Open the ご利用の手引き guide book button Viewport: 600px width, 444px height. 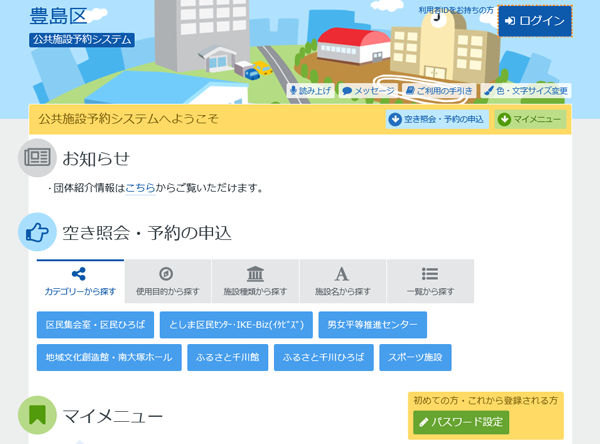click(x=439, y=91)
